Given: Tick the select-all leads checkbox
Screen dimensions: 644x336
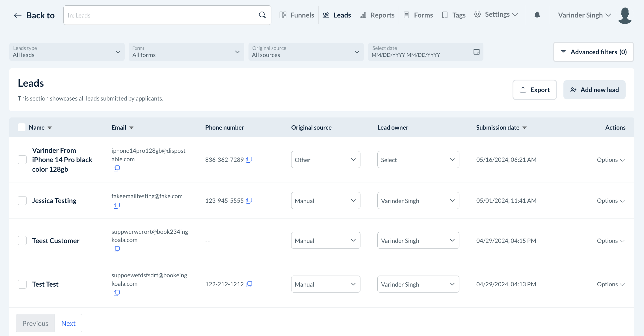Looking at the screenshot, I should (22, 128).
